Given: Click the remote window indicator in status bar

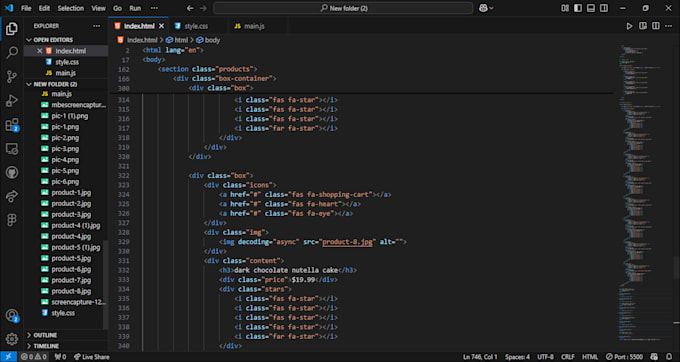Looking at the screenshot, I should tap(8, 357).
